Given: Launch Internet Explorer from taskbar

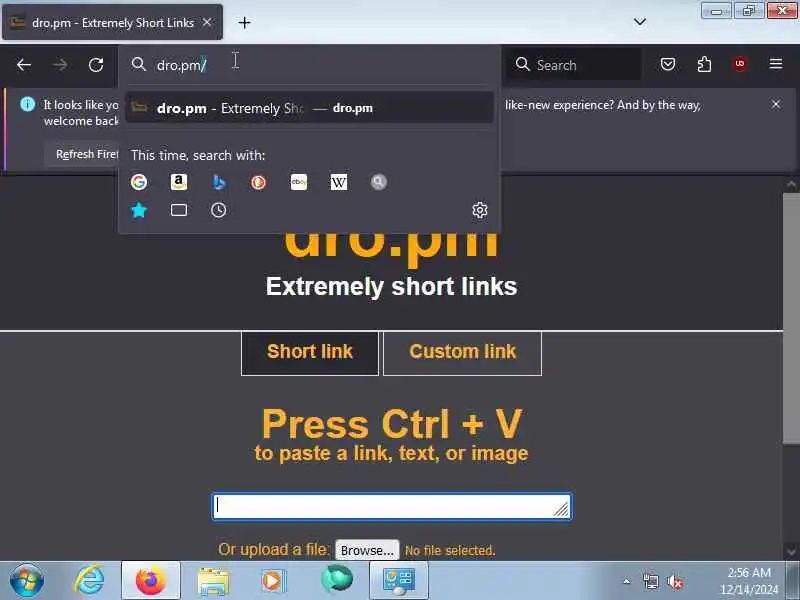Looking at the screenshot, I should [89, 580].
